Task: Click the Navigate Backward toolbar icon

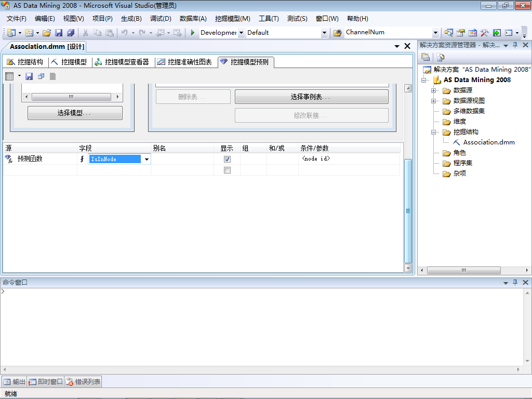Action: pyautogui.click(x=160, y=33)
